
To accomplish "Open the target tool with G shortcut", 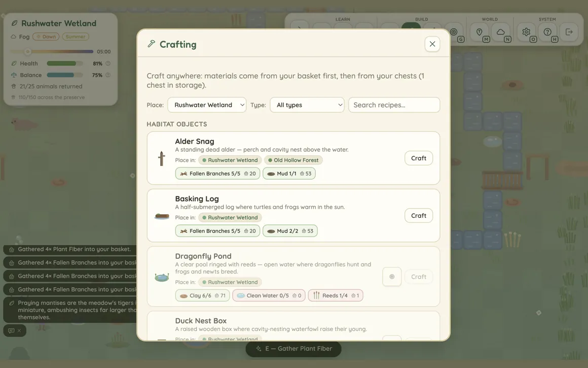I will point(454,32).
